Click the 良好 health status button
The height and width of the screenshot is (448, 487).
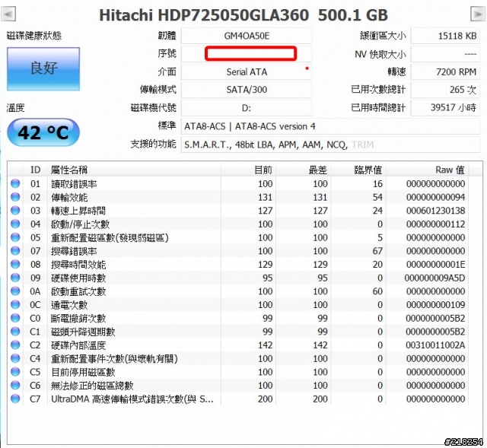coord(43,69)
